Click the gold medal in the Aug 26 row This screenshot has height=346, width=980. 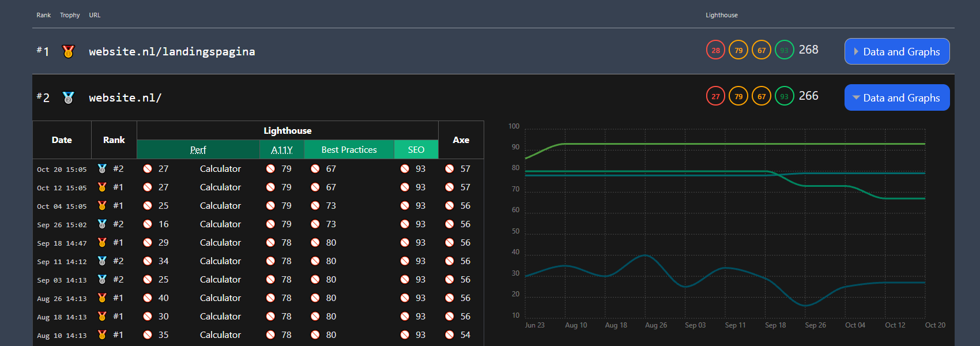(x=102, y=298)
